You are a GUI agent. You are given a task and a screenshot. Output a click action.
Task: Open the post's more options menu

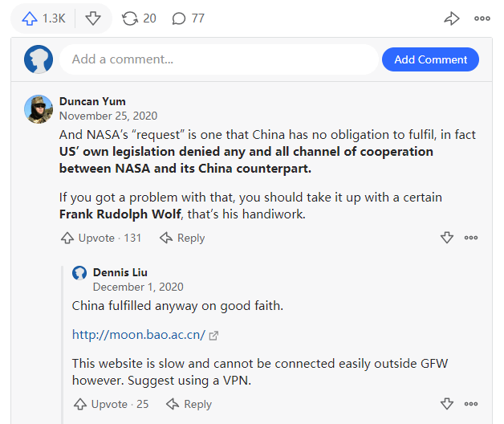pos(482,18)
